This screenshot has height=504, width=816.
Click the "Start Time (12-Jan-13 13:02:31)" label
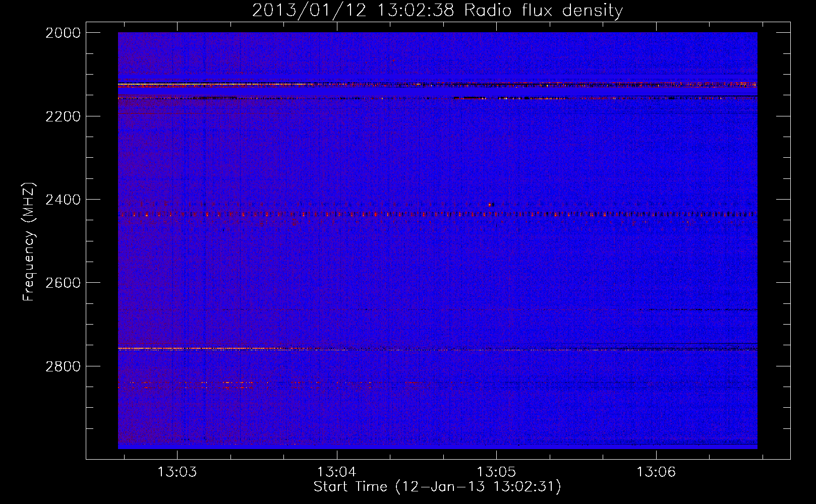coord(437,487)
